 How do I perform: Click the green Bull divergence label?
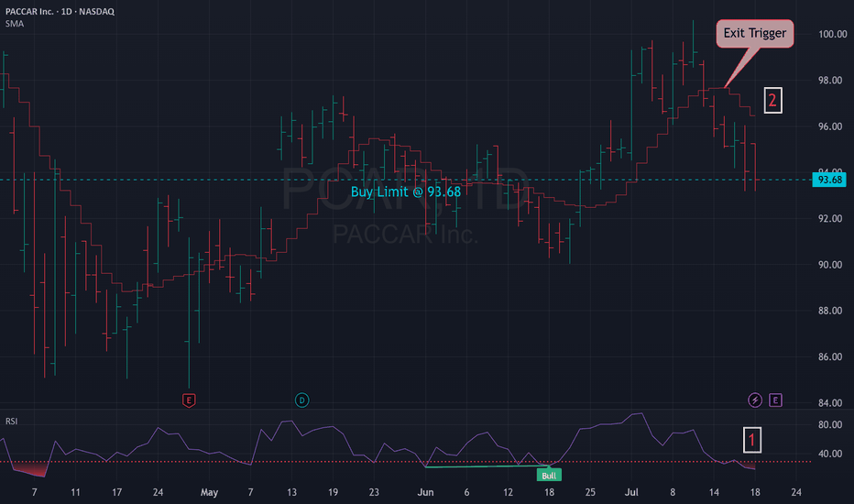pyautogui.click(x=549, y=476)
